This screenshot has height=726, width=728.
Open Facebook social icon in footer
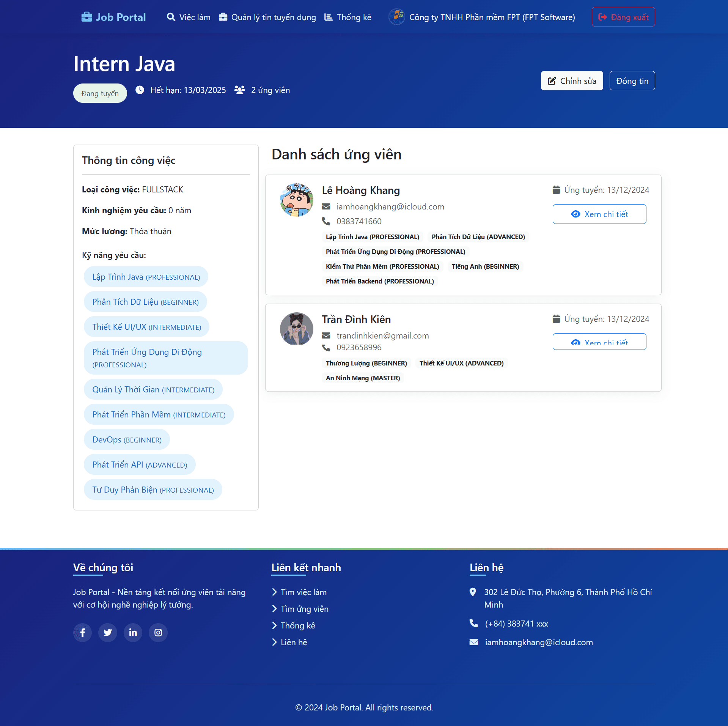click(x=82, y=632)
